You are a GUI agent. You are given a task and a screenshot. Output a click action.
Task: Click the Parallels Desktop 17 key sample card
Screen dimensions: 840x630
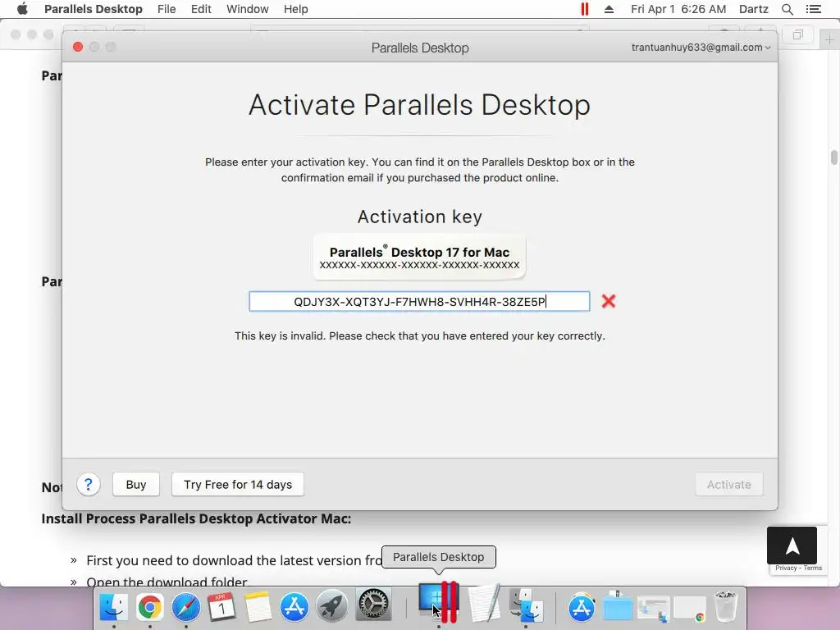(x=419, y=257)
